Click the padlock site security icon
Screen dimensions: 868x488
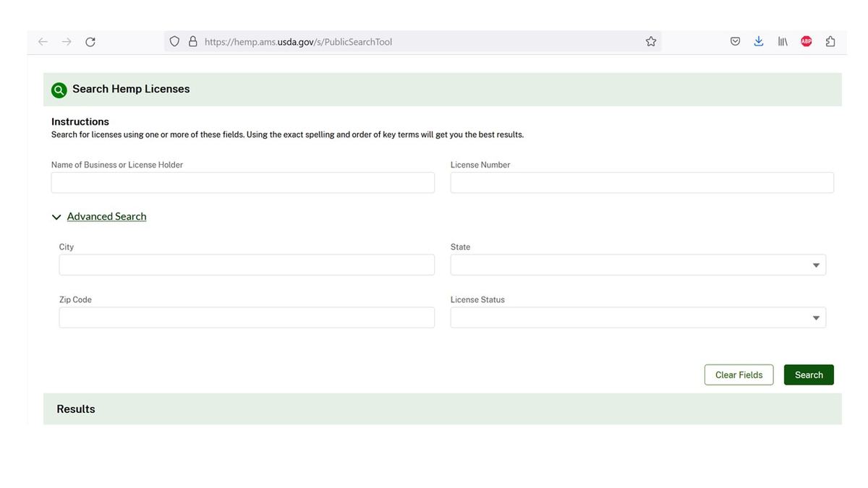(193, 42)
